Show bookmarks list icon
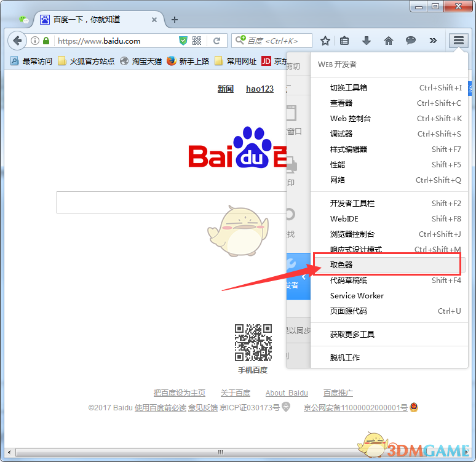The image size is (476, 462). (344, 41)
